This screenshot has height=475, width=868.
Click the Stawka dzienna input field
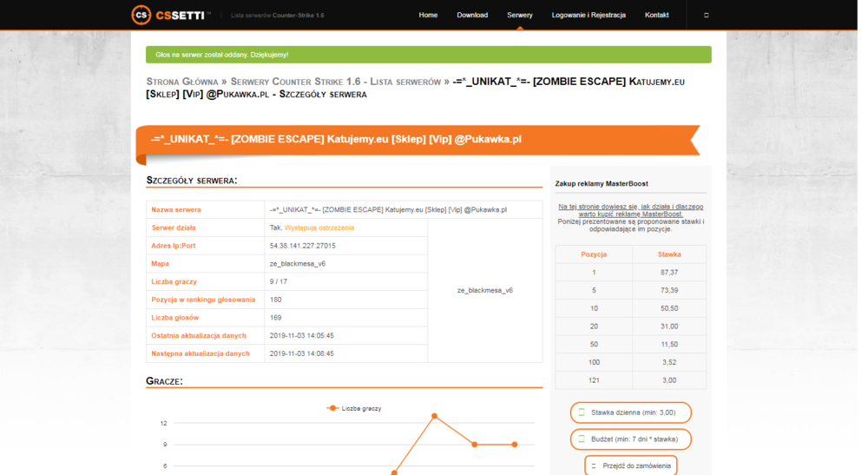[630, 412]
